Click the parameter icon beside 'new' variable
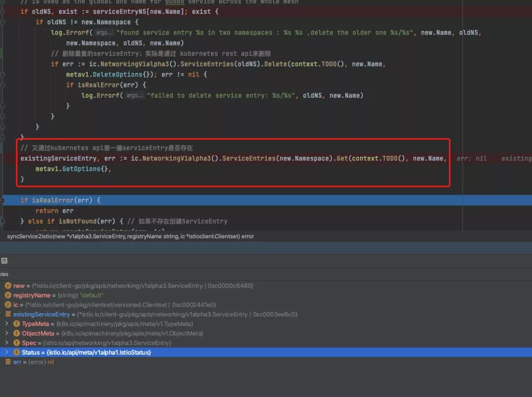Viewport: 532px width, 397px height. click(x=8, y=286)
